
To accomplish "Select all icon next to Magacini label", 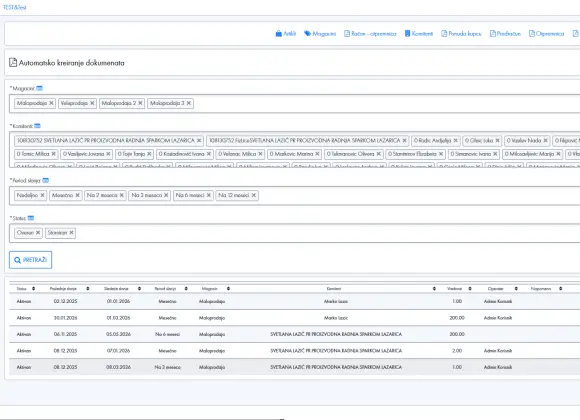I will pyautogui.click(x=40, y=88).
